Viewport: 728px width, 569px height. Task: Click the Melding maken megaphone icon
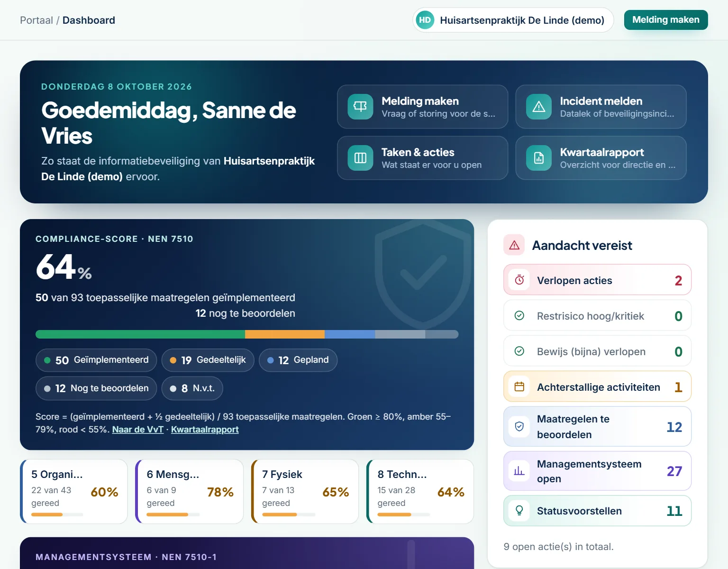point(360,107)
